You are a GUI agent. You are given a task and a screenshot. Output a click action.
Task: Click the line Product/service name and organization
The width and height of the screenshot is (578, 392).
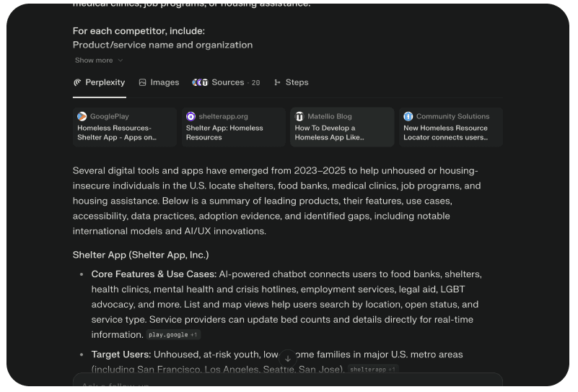click(x=162, y=45)
